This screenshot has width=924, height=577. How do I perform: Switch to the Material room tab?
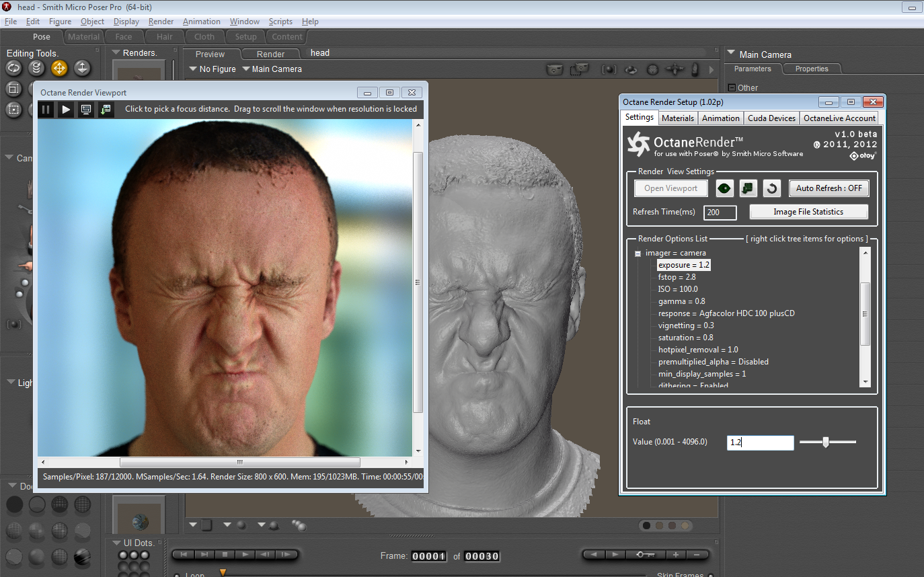83,37
